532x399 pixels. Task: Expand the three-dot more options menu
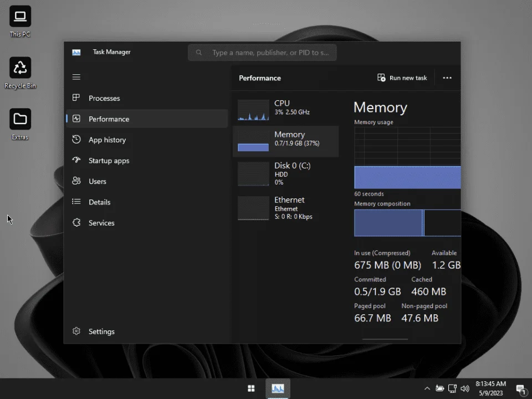447,78
